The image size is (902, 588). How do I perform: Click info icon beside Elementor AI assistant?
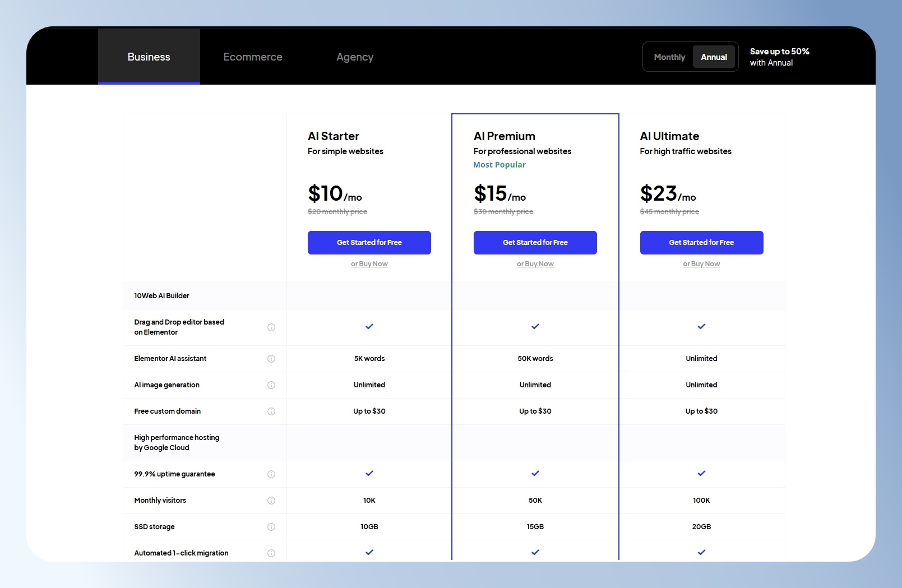coord(271,359)
